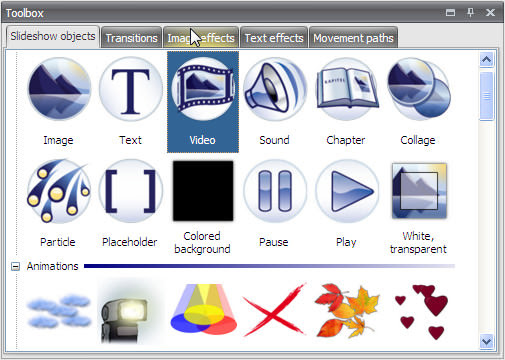Choose the Video filmstrip icon
The image size is (505, 360).
click(x=203, y=89)
